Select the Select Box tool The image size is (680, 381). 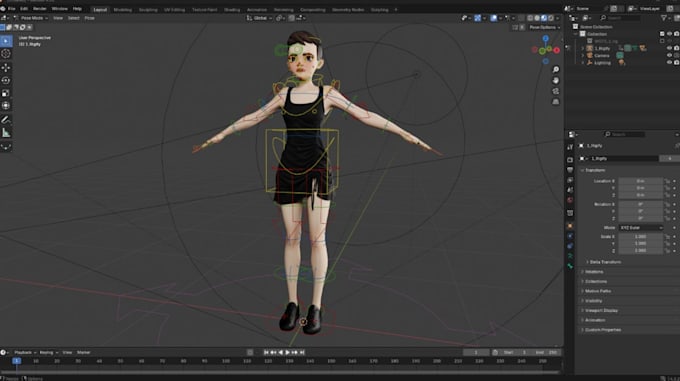click(6, 41)
